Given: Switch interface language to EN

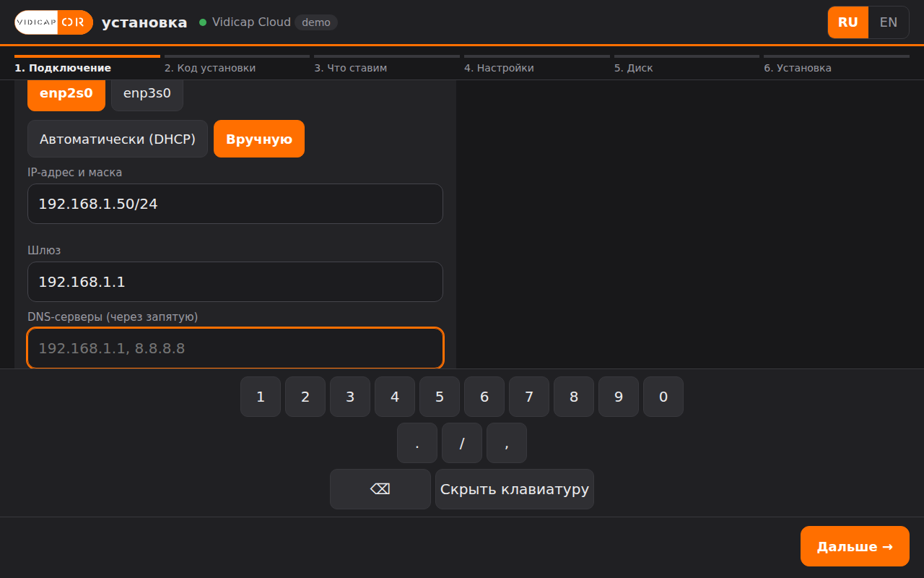Looking at the screenshot, I should click(889, 22).
